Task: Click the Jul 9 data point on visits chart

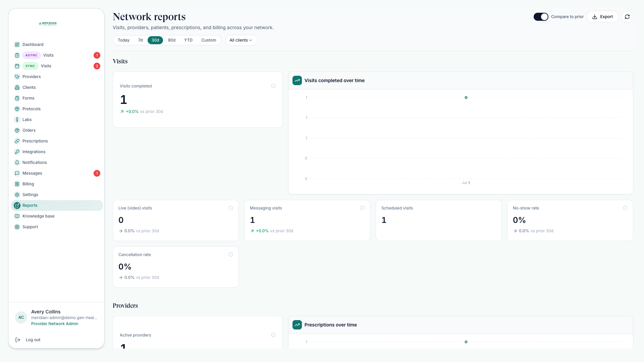Action: pos(466,98)
